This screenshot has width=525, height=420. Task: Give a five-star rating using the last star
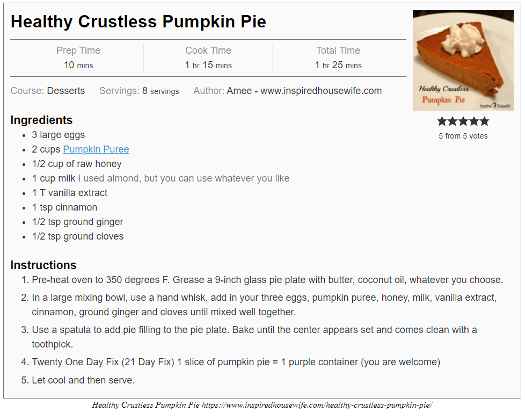(x=484, y=121)
